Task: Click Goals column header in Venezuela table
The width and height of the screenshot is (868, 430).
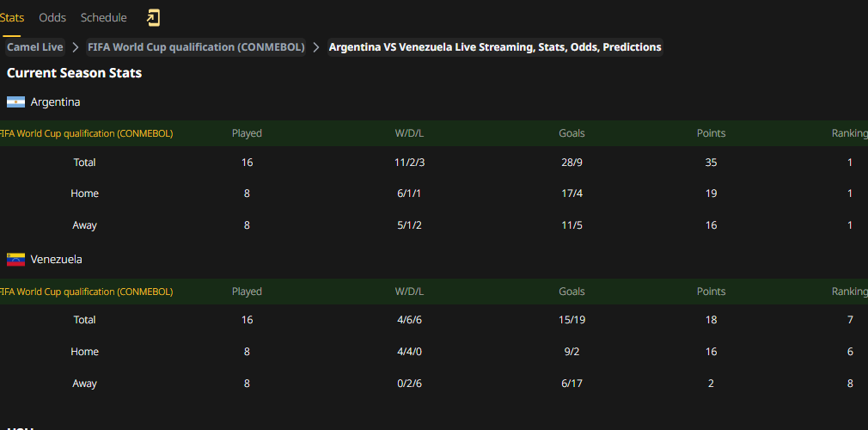Action: (572, 292)
